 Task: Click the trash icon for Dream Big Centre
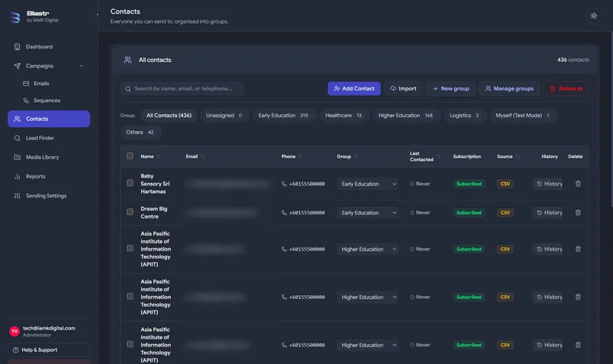click(x=578, y=213)
